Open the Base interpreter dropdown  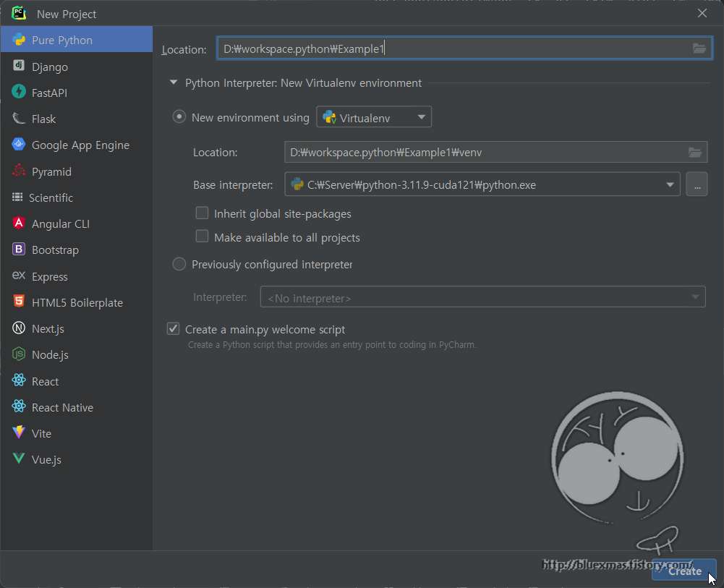click(482, 184)
